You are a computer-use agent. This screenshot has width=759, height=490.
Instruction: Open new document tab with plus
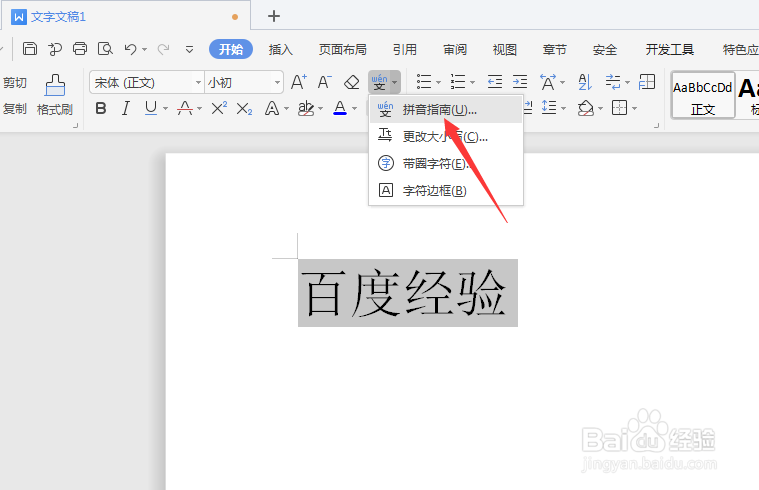click(274, 16)
